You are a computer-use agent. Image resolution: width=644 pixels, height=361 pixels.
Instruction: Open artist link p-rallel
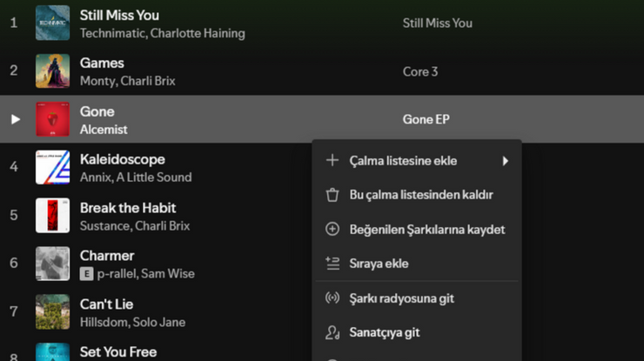coord(117,274)
